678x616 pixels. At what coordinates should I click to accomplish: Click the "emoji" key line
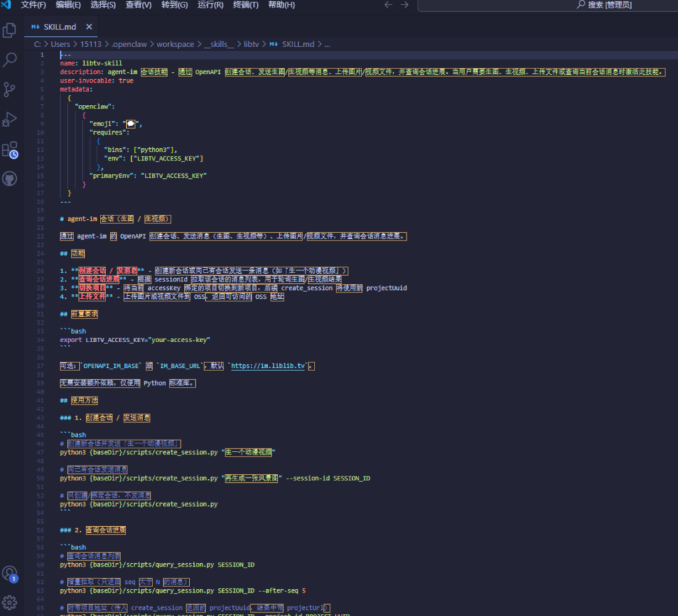(x=116, y=124)
